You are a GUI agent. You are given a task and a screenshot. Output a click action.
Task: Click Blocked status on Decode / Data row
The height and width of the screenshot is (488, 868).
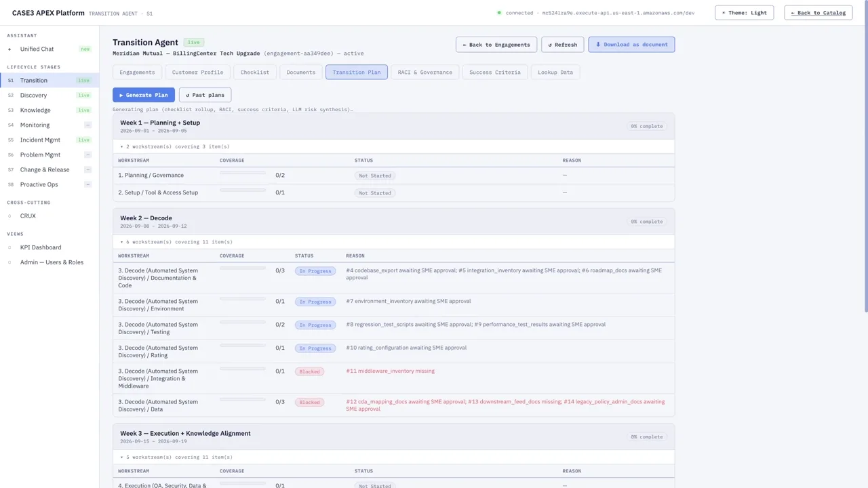tap(309, 402)
